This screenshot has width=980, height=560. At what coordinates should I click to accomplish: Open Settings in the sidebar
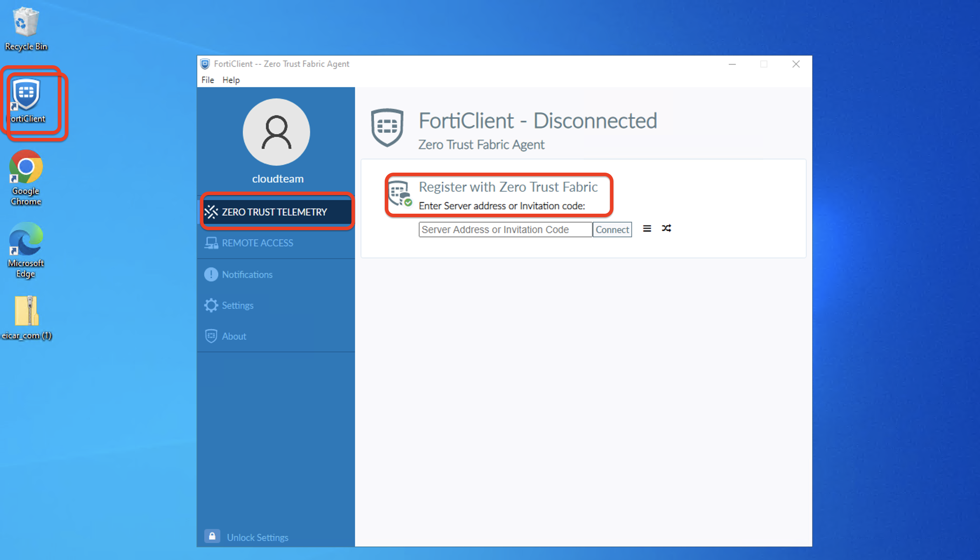coord(276,305)
